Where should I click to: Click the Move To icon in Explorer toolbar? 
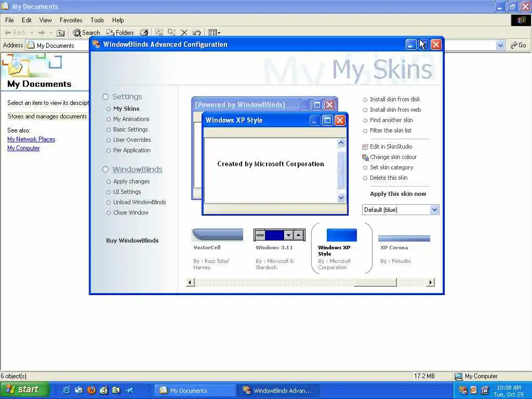(x=159, y=32)
